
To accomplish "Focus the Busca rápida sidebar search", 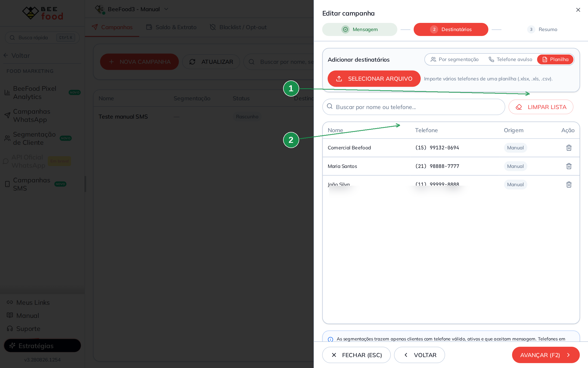I will (42, 38).
